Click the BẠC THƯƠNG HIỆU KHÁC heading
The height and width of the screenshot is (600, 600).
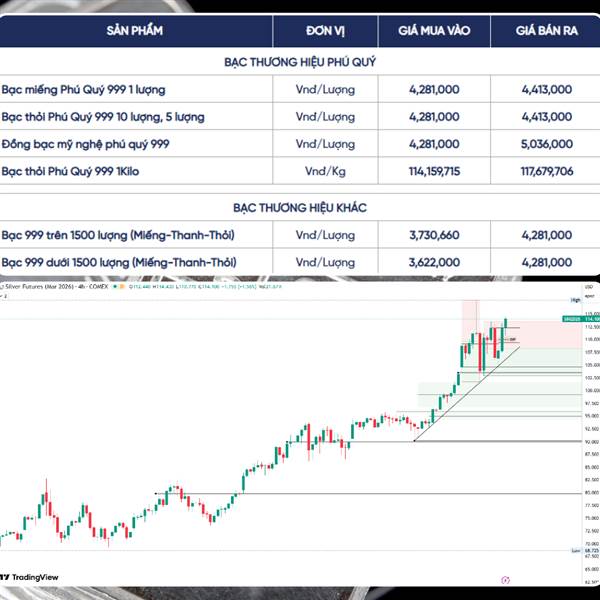[x=300, y=207]
